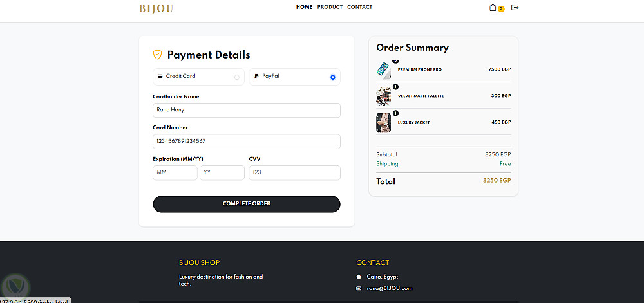Screen dimensions: 644x303
Task: Click the credit card icon
Action: (x=160, y=77)
